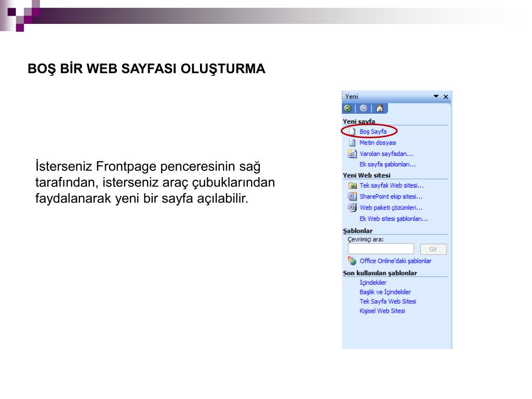
Task: Click the Son kullanılan şablonlar heading
Action: 380,273
